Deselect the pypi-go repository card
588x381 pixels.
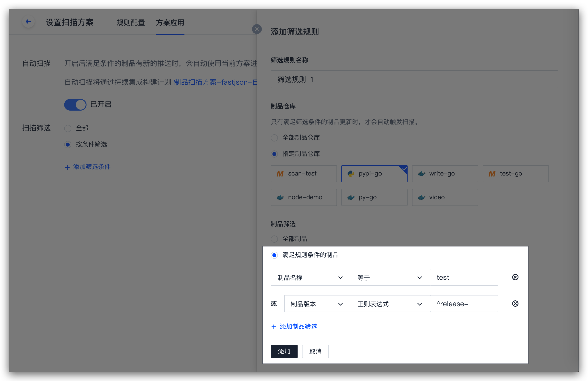pyautogui.click(x=374, y=174)
